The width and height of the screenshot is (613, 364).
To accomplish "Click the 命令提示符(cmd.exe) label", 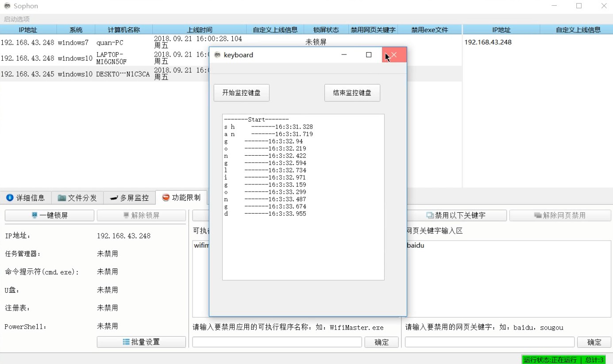I will tap(42, 272).
